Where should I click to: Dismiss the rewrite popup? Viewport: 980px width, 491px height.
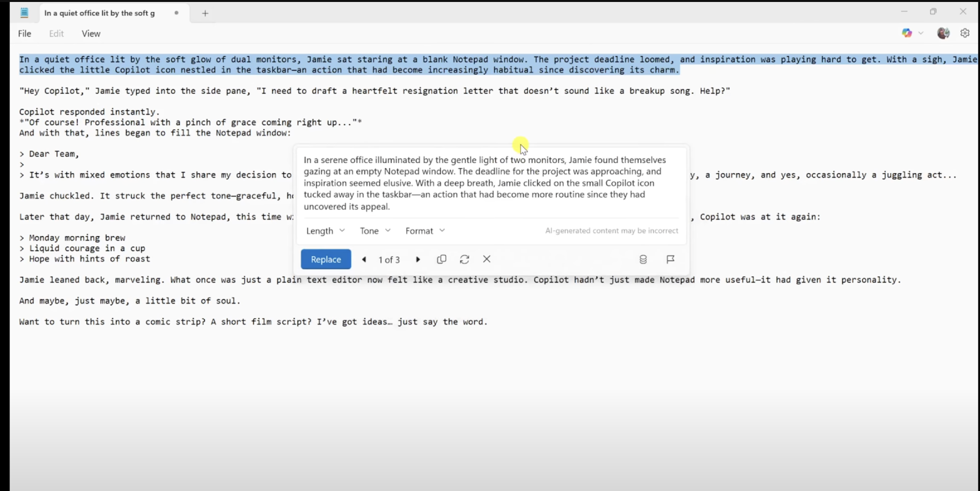coord(487,259)
